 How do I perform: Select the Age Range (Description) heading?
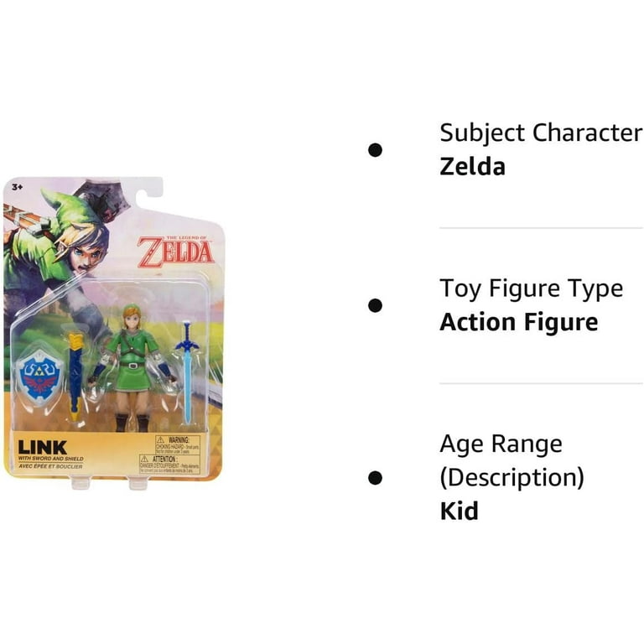[x=512, y=461]
